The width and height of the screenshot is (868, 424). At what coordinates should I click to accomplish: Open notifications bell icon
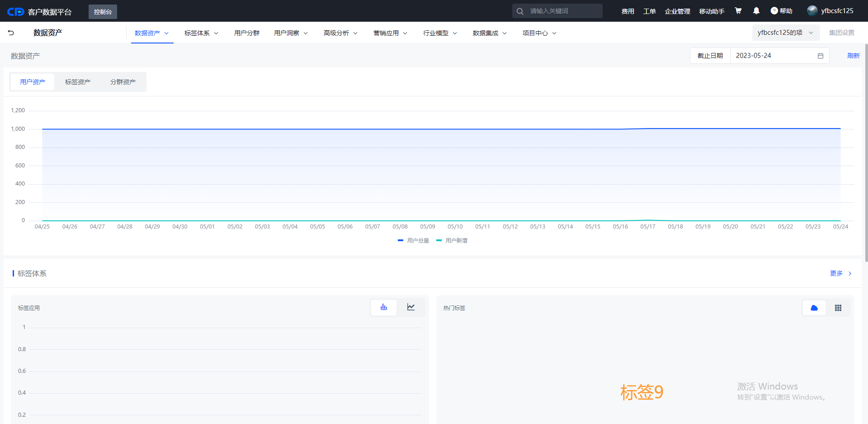tap(756, 11)
